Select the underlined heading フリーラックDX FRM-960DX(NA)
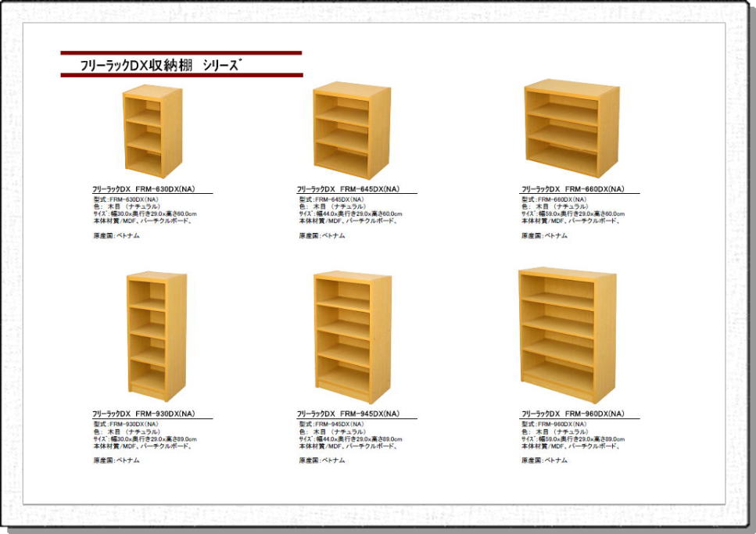 [572, 414]
